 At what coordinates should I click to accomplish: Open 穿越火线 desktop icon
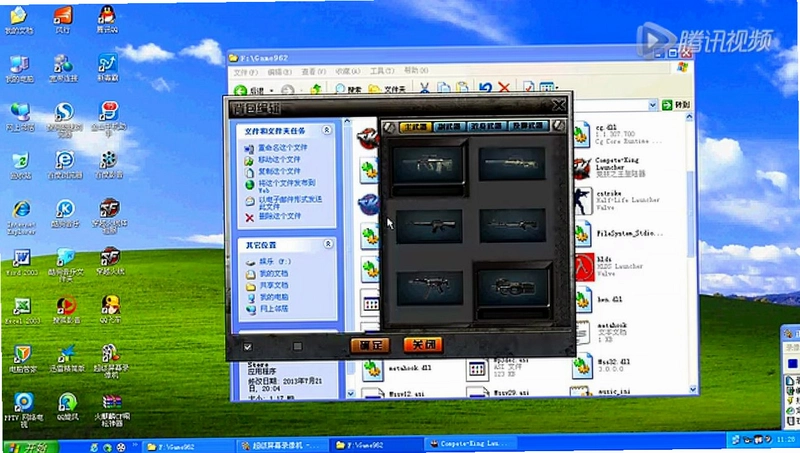(111, 263)
